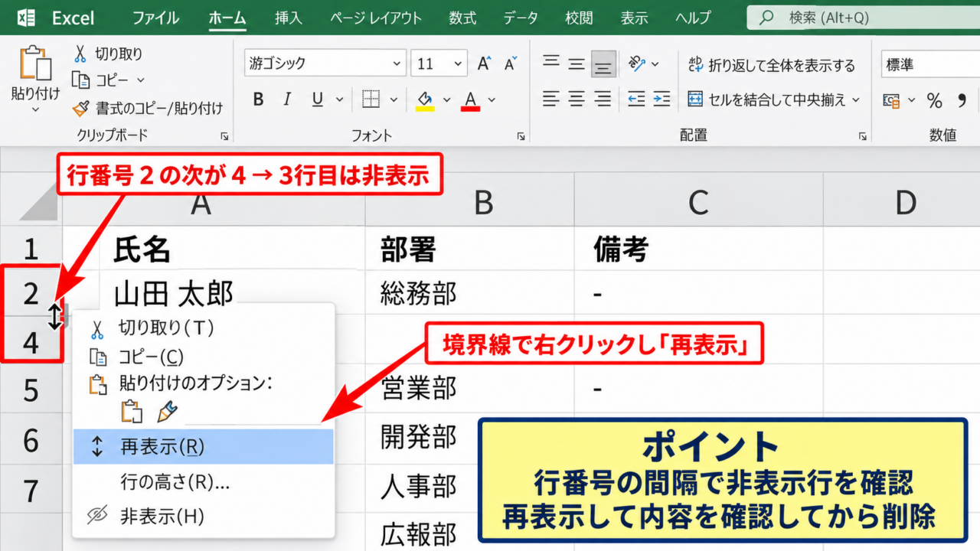Decrease font size with the smaller A icon

click(x=511, y=64)
